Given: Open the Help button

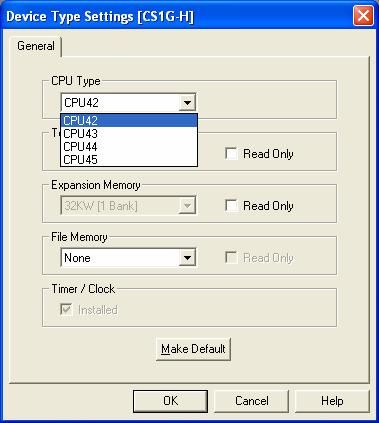Looking at the screenshot, I should (x=332, y=401).
